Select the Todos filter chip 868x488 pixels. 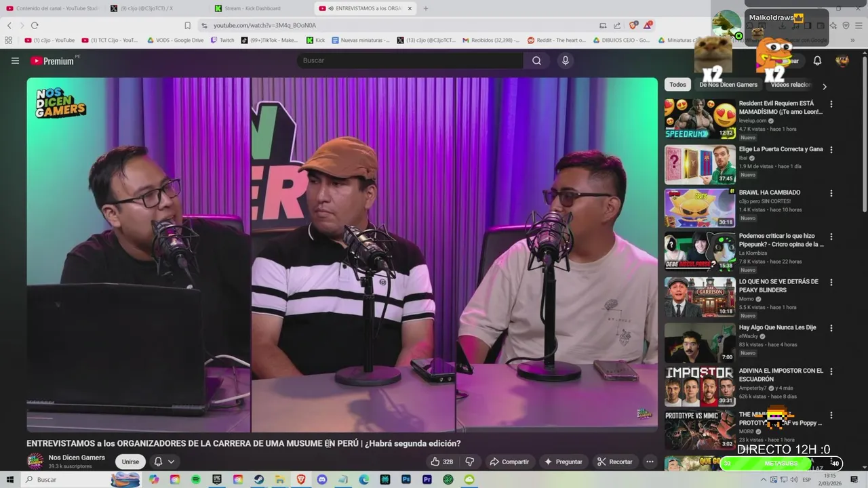pos(678,85)
